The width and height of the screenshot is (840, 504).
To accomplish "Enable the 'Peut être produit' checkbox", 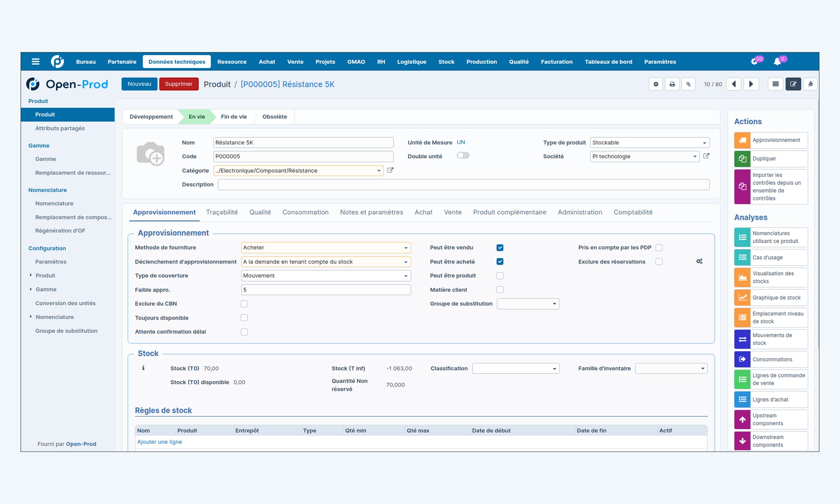I will (x=500, y=276).
